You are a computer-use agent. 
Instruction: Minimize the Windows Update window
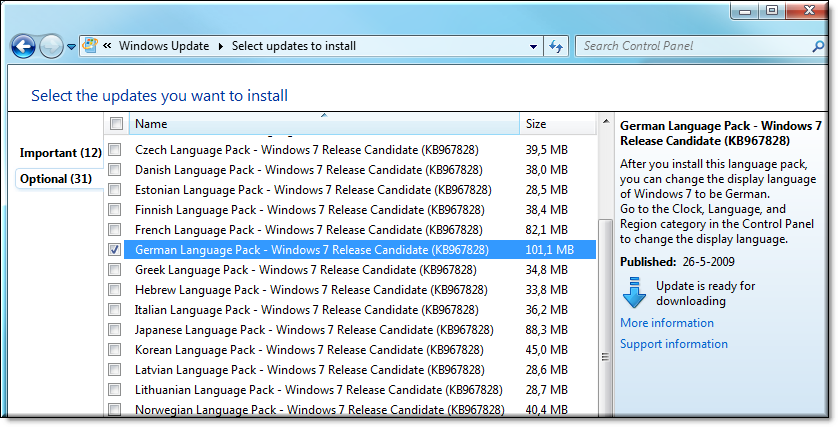coord(746,10)
